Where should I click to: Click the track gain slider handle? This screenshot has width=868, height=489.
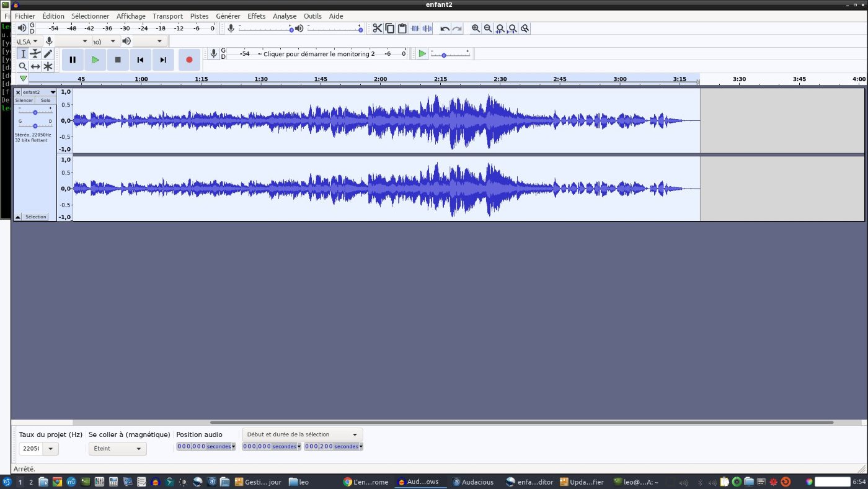pos(35,112)
